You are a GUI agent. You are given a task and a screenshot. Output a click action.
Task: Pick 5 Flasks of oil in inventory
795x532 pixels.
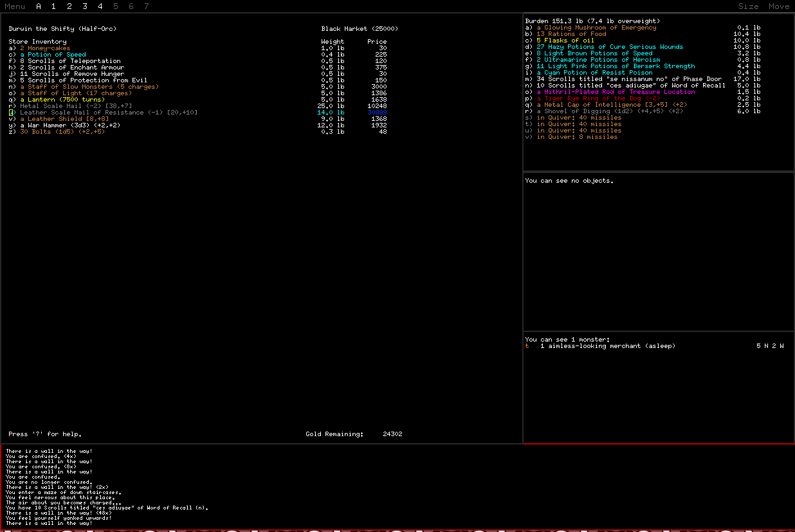(643, 41)
